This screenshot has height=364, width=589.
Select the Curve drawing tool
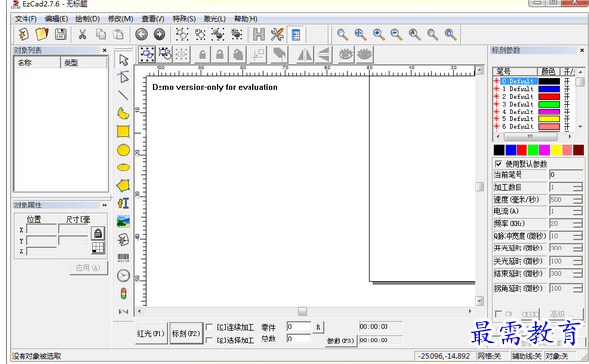coord(123,114)
